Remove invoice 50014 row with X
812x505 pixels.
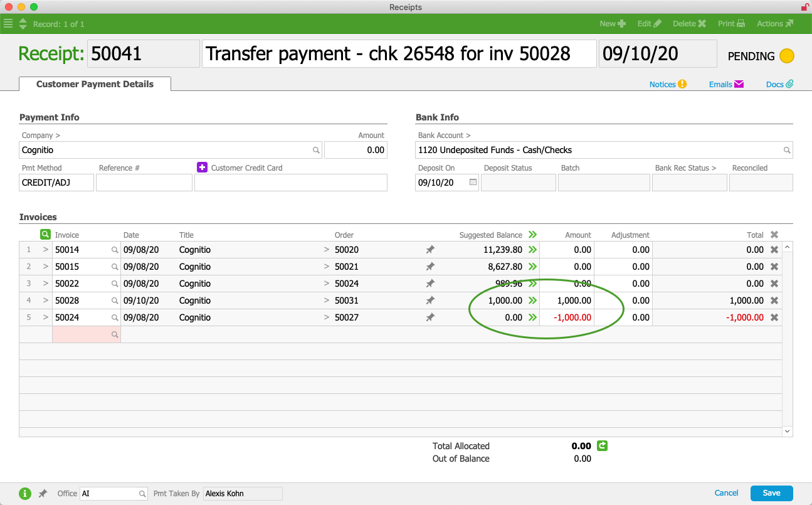pos(774,250)
